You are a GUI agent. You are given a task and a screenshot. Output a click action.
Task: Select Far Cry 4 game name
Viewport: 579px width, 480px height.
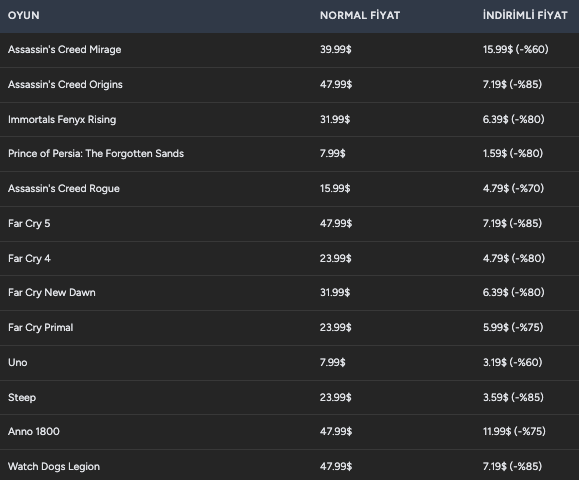[29, 258]
